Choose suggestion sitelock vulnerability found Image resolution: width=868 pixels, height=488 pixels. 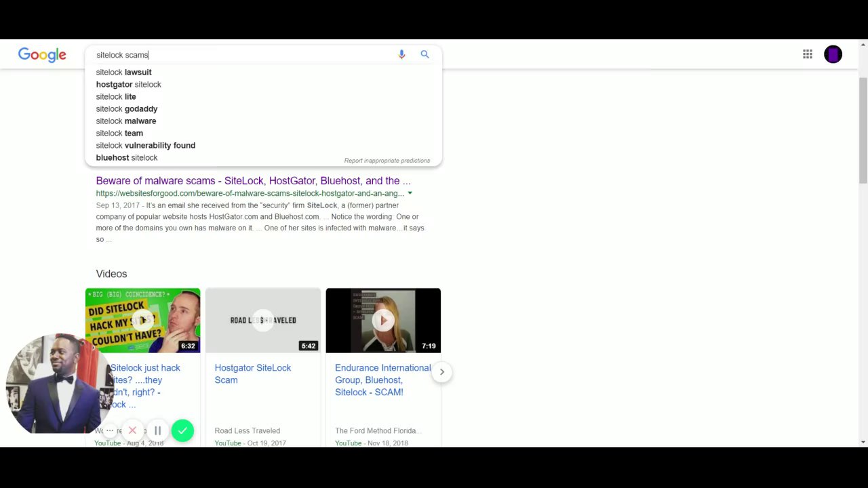point(146,145)
